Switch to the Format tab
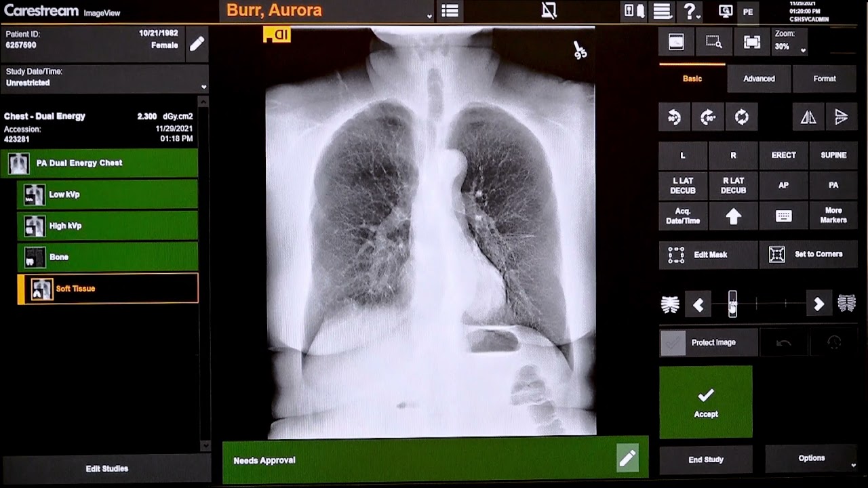Screen dimensions: 868x488 pos(825,79)
